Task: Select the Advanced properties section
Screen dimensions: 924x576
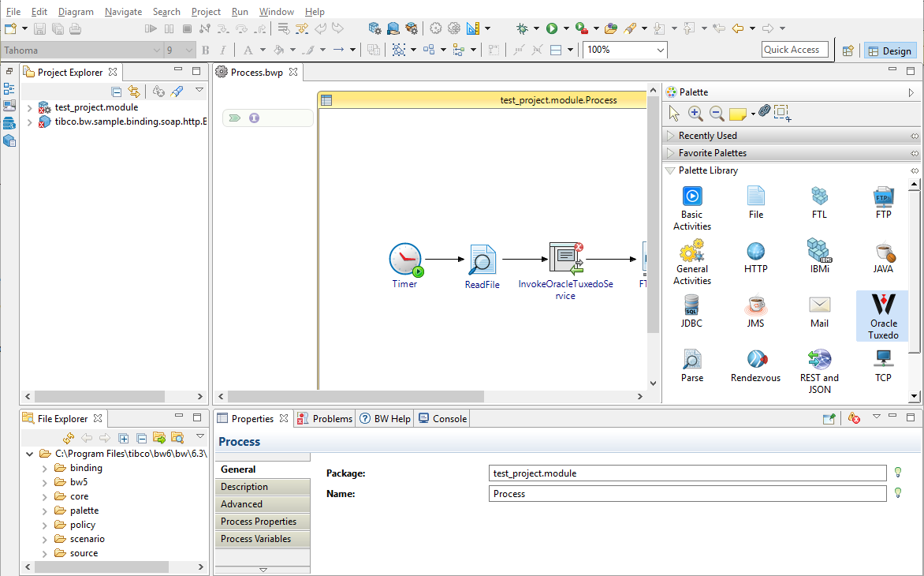Action: [x=241, y=504]
